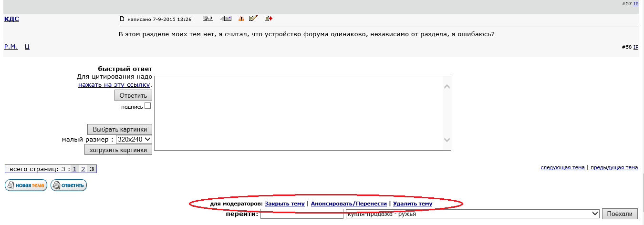
Task: Toggle the 'подпись' signature checkbox
Action: coord(148,106)
